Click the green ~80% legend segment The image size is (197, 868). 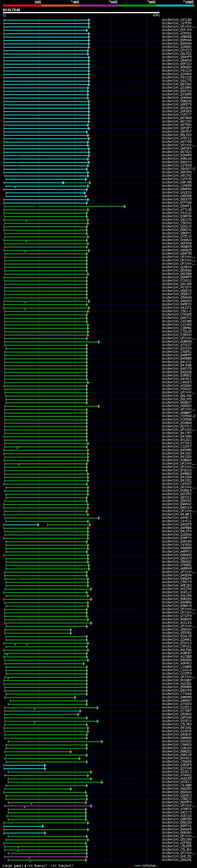click(137, 6)
